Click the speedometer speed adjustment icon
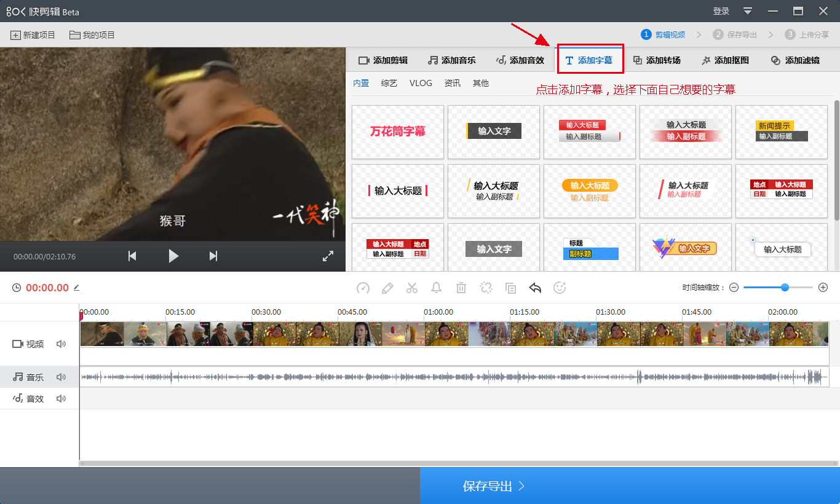840x504 pixels. [363, 288]
